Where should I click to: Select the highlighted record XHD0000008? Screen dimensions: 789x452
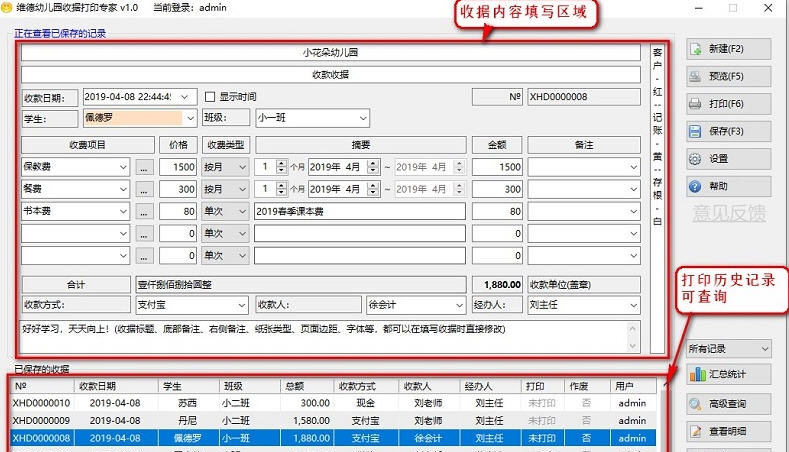[333, 438]
